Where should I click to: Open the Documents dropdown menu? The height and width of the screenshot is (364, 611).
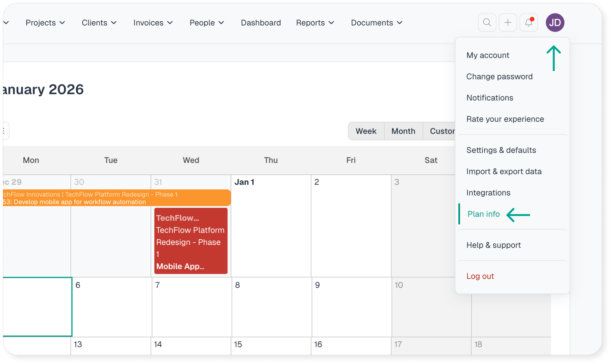click(376, 23)
